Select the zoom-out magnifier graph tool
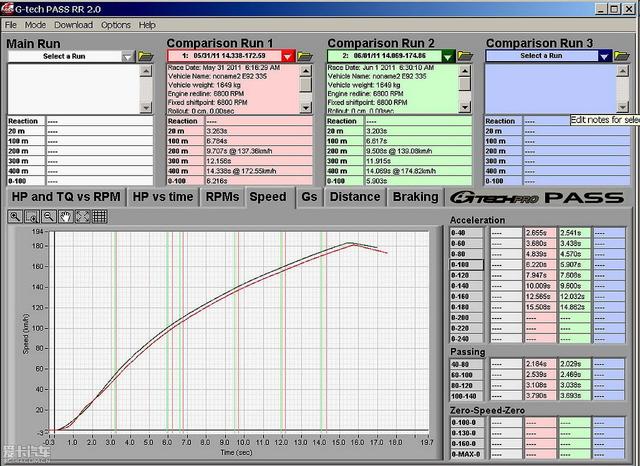This screenshot has width=640, height=466. coord(49,216)
